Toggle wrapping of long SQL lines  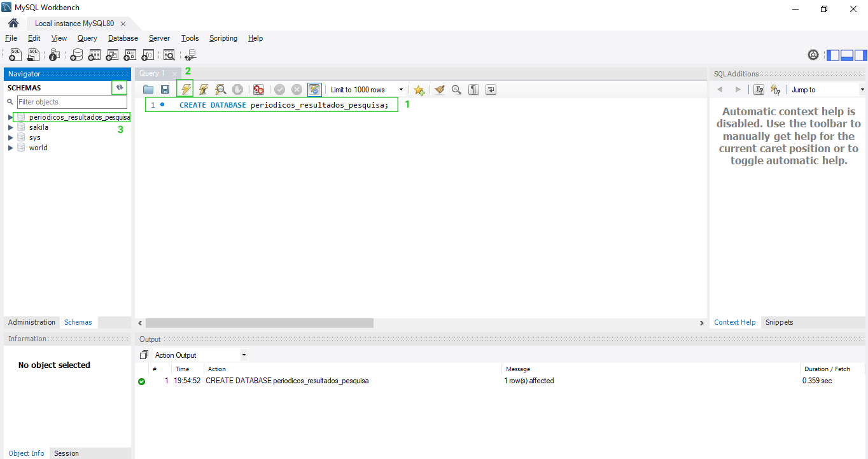click(x=491, y=89)
